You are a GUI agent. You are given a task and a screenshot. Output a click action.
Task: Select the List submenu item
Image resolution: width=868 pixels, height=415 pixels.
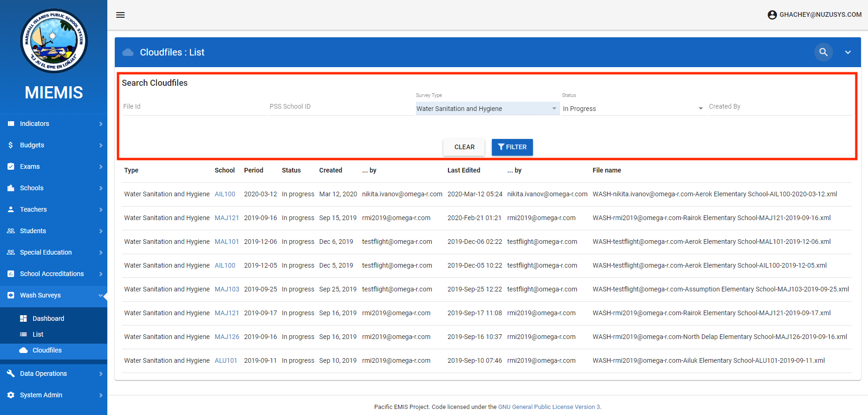coord(38,334)
